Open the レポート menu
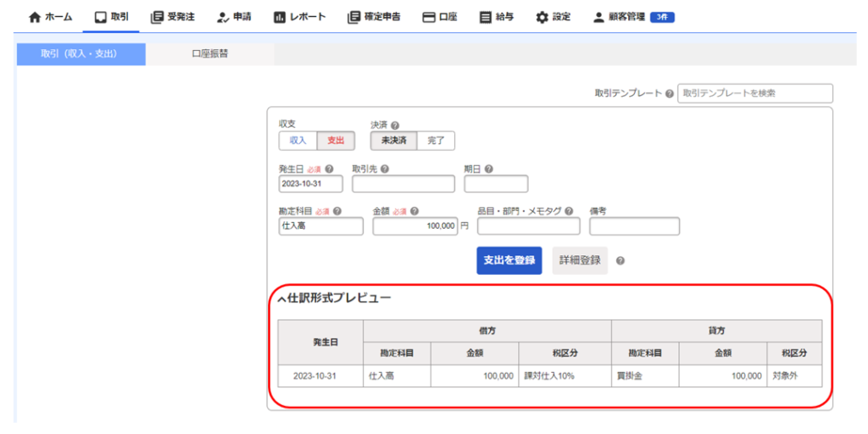The height and width of the screenshot is (434, 868). click(299, 17)
